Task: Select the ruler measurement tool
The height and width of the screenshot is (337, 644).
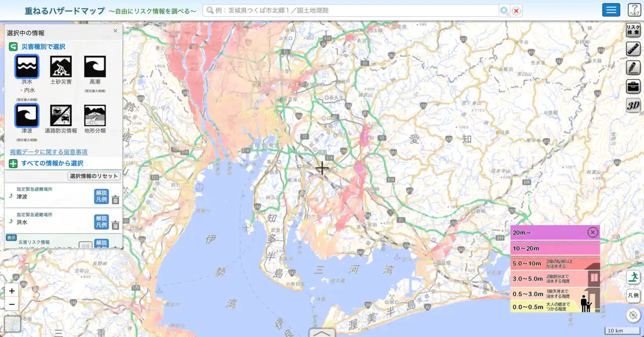Action: (x=633, y=49)
